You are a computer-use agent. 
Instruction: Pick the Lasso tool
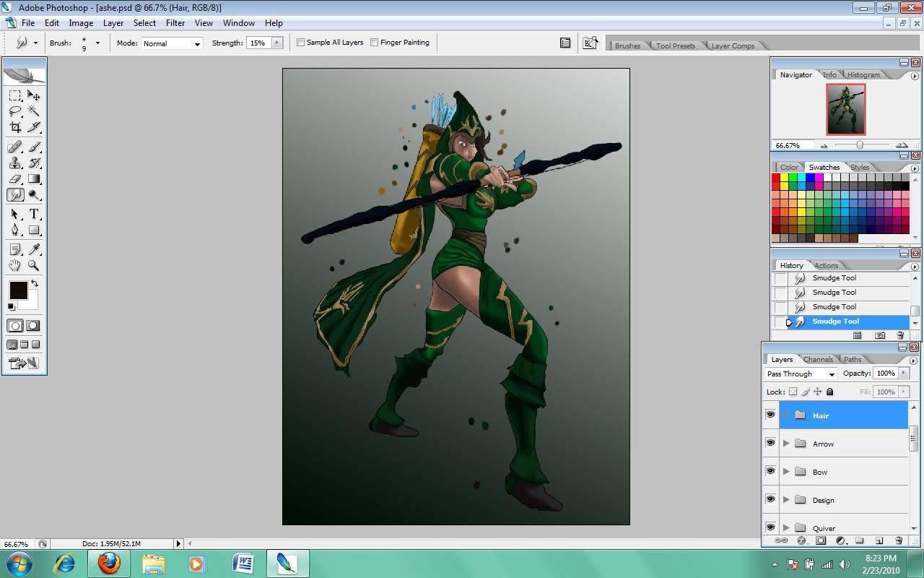tap(15, 111)
